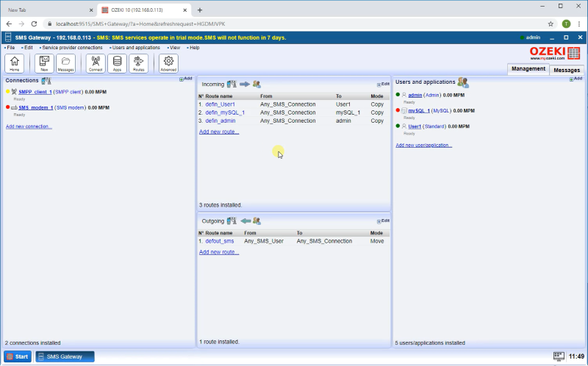Image resolution: width=588 pixels, height=366 pixels.
Task: Click the Outgoing panel users icon
Action: (x=257, y=221)
